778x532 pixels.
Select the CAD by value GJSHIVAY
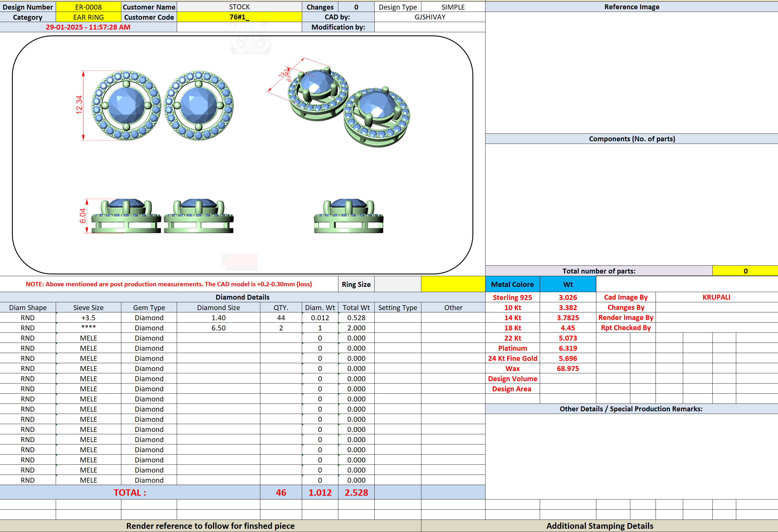pos(430,17)
